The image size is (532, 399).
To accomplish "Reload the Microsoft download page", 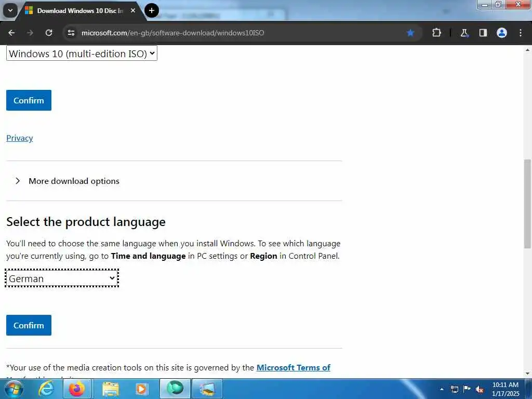I will [49, 33].
